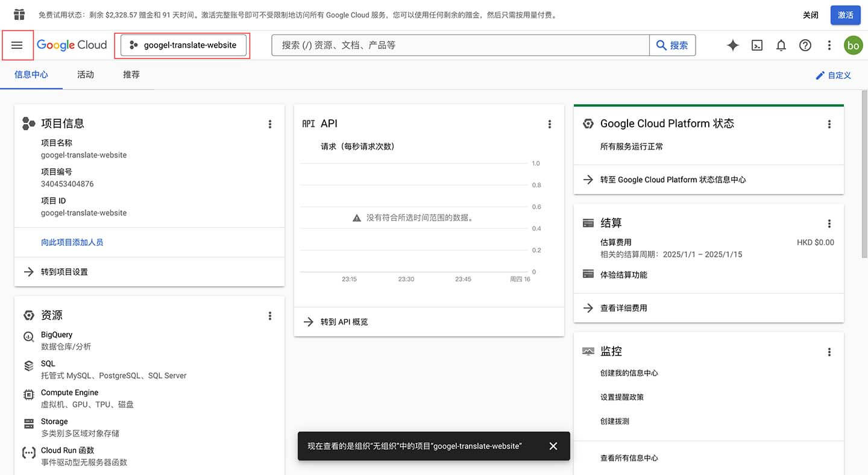This screenshot has height=475, width=868.
Task: Open the Storage resource
Action: pyautogui.click(x=54, y=421)
